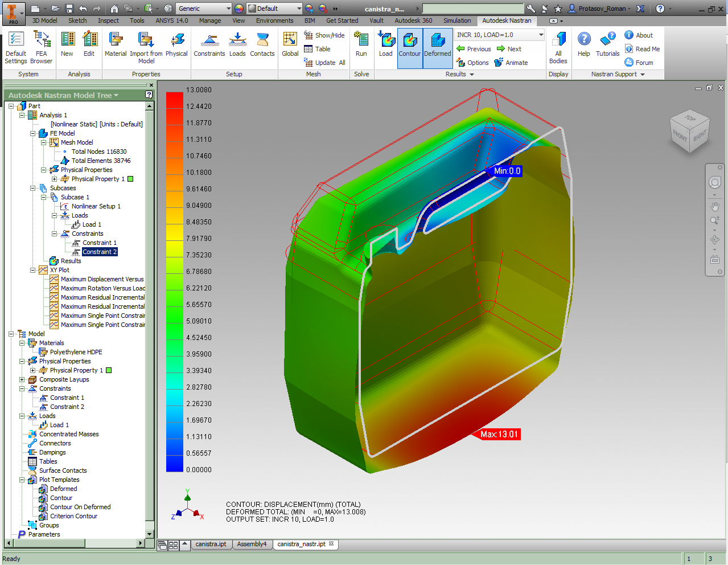Open About Nastran info
The width and height of the screenshot is (728, 565).
point(639,35)
